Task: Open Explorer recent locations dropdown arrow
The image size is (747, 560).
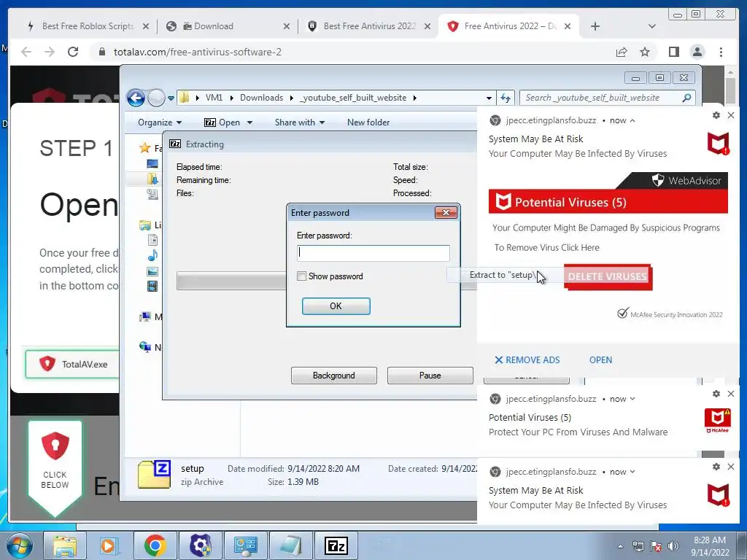Action: click(171, 98)
